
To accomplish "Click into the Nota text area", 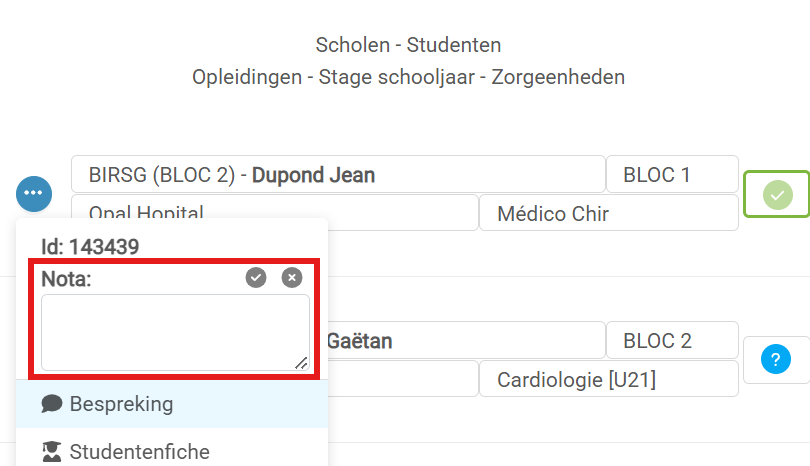I will [x=175, y=332].
